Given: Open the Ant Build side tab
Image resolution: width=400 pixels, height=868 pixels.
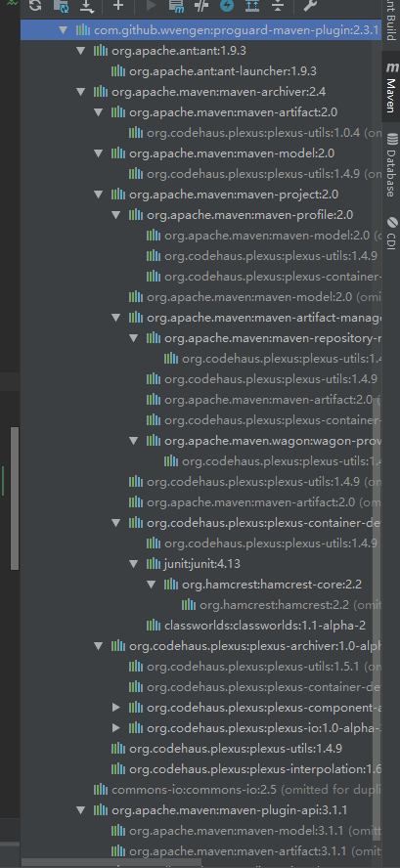Looking at the screenshot, I should 391,21.
